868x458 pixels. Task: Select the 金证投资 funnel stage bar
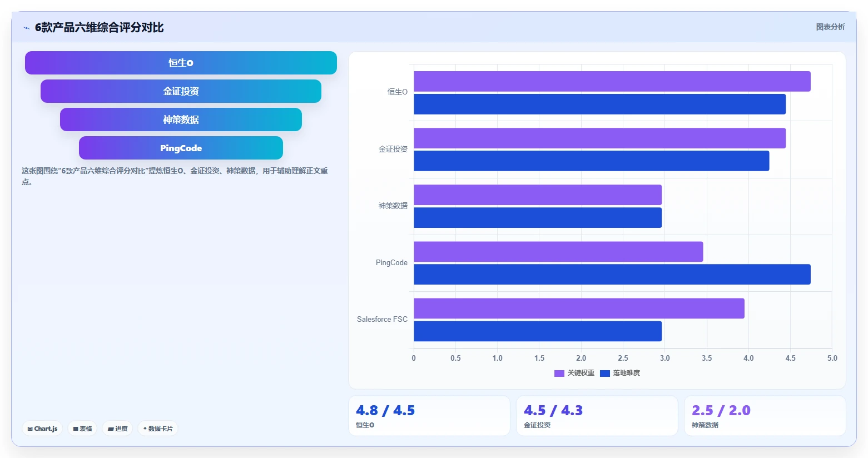point(181,91)
